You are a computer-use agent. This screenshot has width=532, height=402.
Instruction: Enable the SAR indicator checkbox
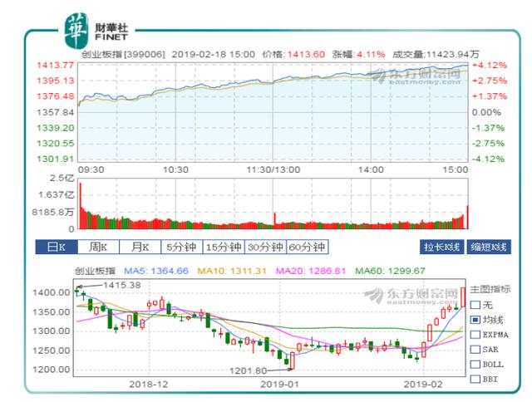pos(475,349)
